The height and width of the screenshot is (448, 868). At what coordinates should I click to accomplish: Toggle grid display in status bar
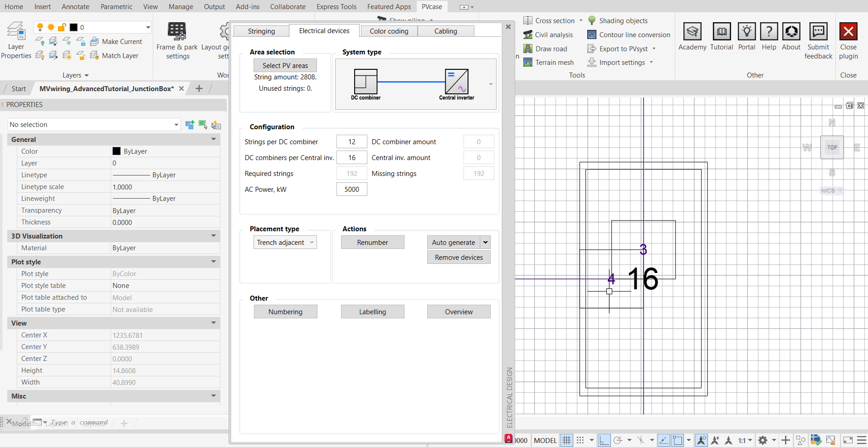[567, 440]
